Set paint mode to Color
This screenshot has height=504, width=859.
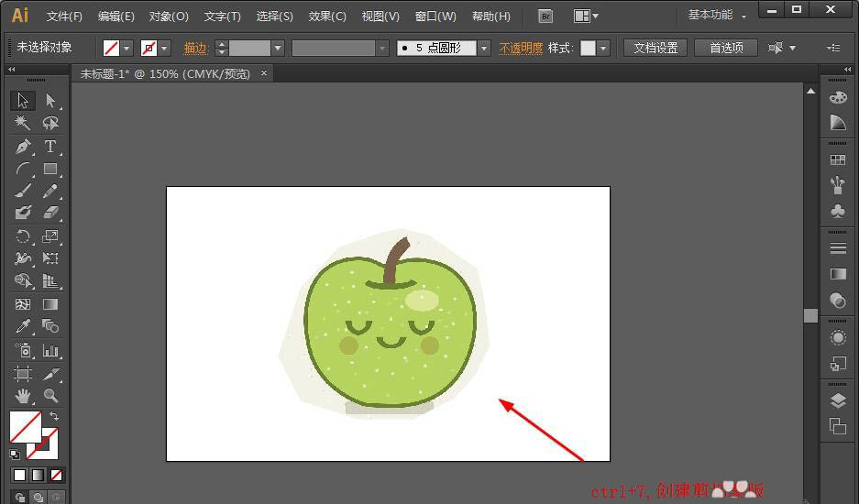(20, 475)
